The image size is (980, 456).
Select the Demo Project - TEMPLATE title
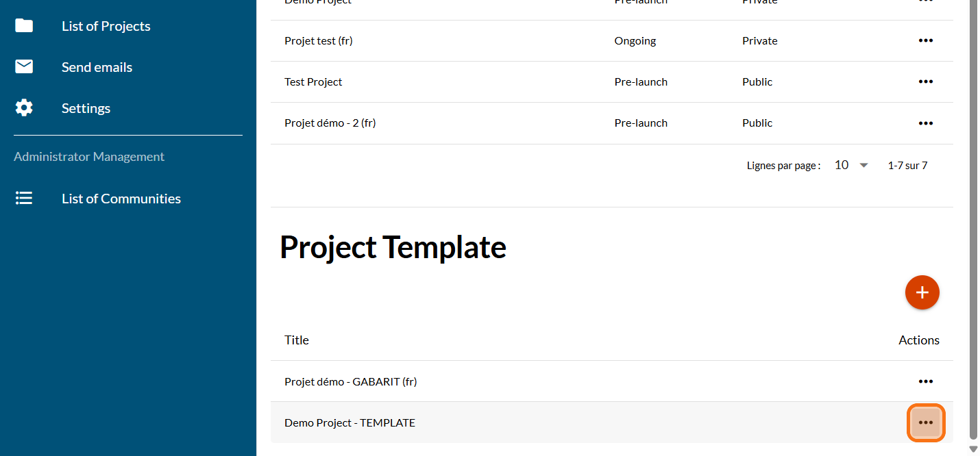pyautogui.click(x=350, y=422)
